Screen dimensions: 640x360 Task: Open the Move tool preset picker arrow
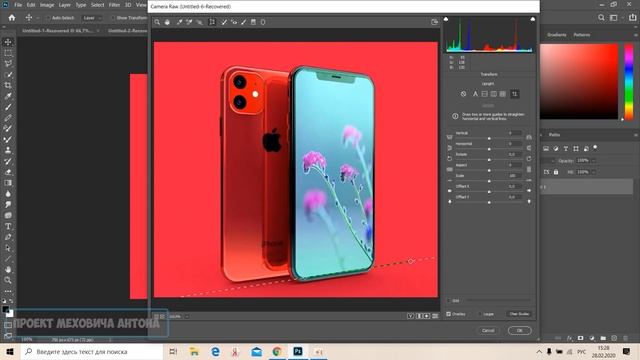(x=38, y=18)
